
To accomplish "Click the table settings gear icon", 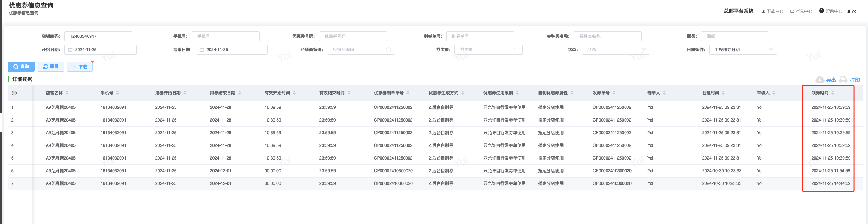I will [14, 93].
